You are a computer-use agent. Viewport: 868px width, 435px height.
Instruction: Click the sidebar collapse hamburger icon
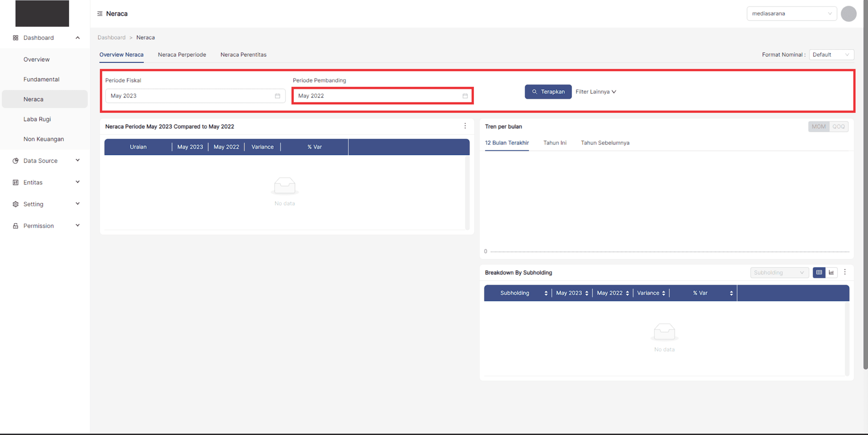pyautogui.click(x=100, y=14)
